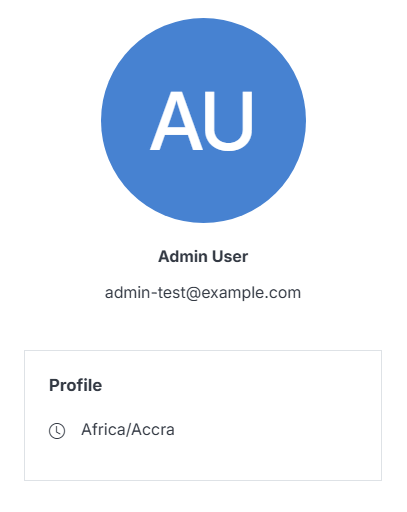Click the letter A in the avatar
The width and height of the screenshot is (407, 512).
point(176,121)
